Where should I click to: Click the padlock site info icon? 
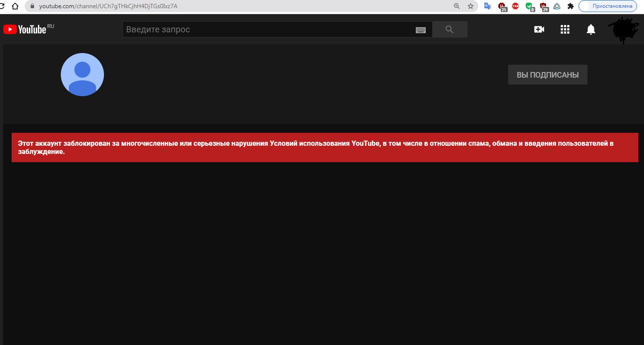[32, 6]
